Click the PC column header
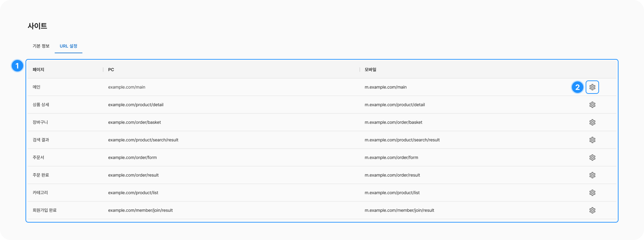This screenshot has height=240, width=644. (x=111, y=70)
